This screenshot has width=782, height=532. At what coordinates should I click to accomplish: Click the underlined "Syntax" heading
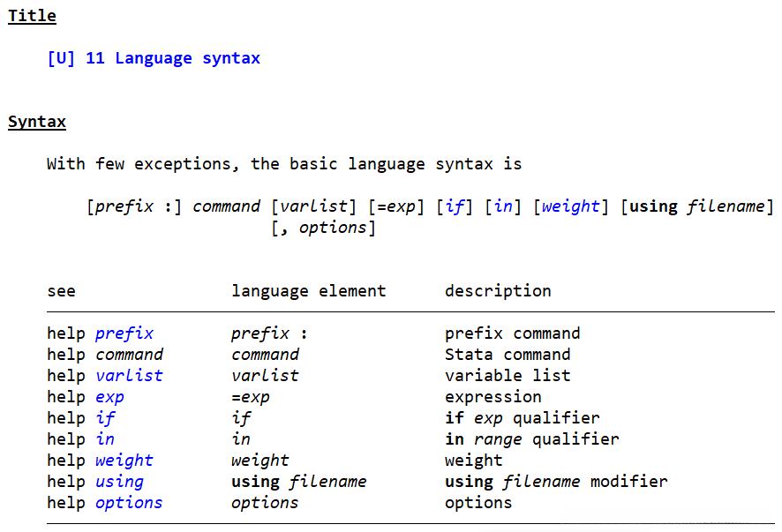click(x=37, y=122)
